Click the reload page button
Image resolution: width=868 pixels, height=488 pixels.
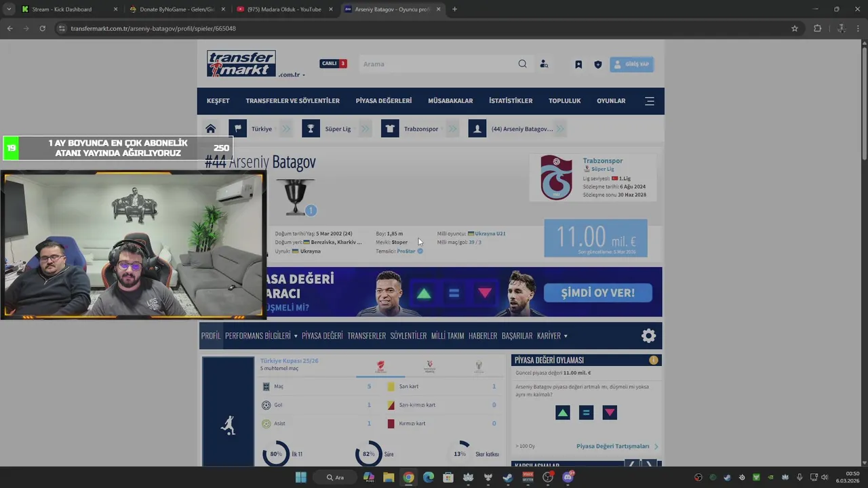[x=42, y=28]
